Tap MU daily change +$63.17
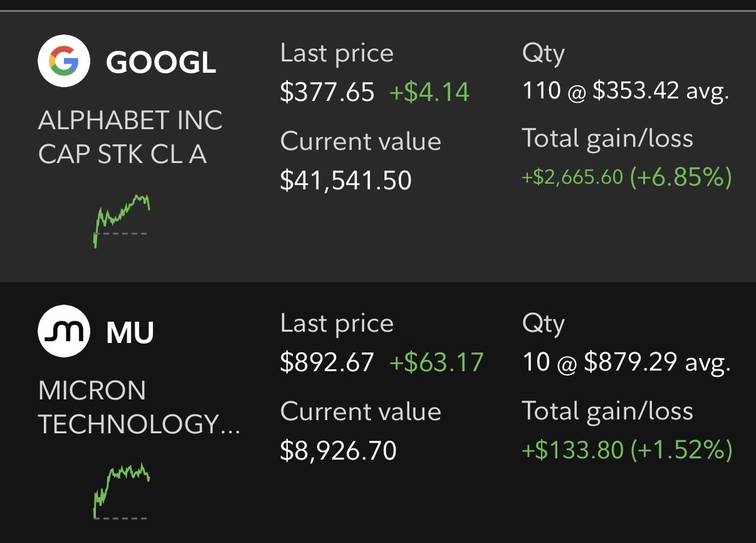Screen dimensions: 756x543 [x=436, y=362]
